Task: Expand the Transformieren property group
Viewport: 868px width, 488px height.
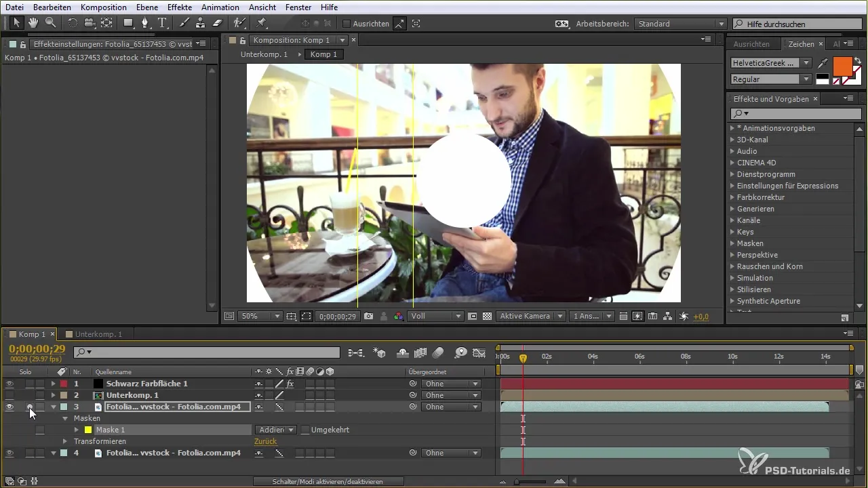Action: 65,441
